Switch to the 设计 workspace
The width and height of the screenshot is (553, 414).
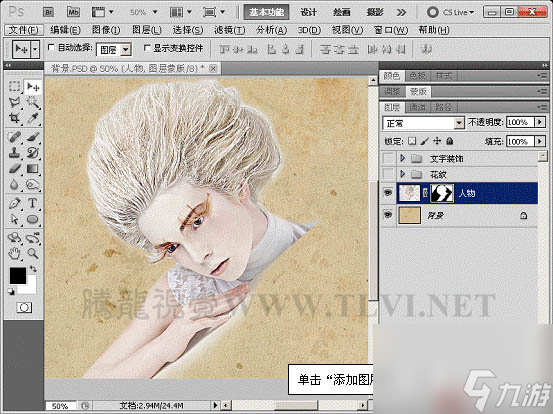(x=309, y=12)
